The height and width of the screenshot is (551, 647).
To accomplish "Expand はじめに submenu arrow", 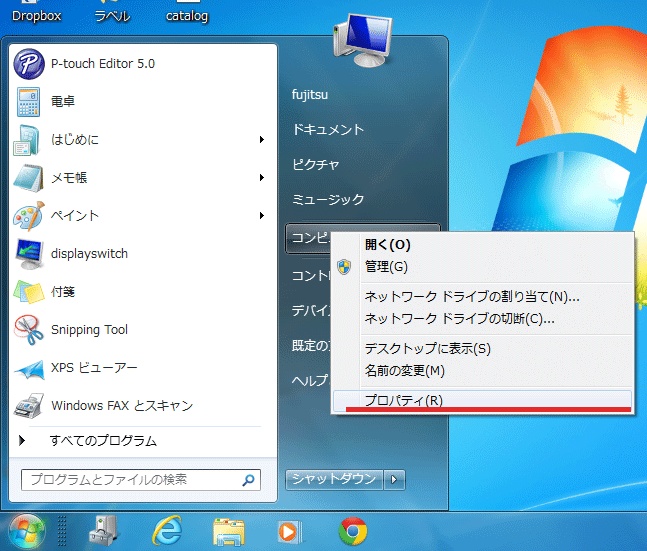I will 262,140.
